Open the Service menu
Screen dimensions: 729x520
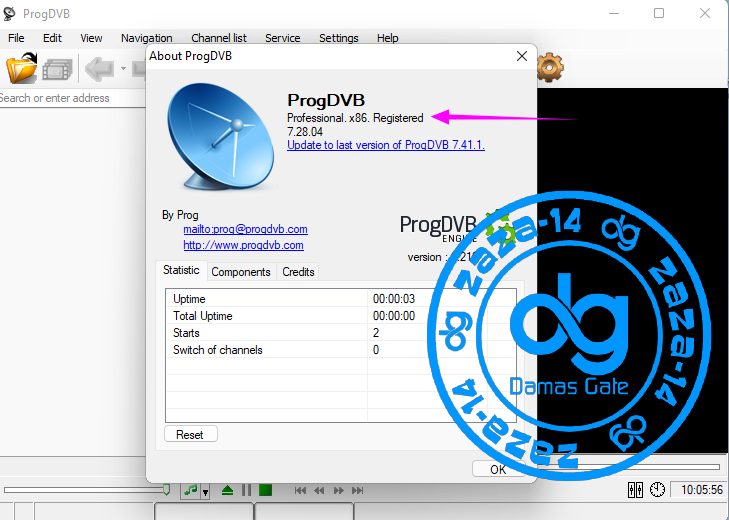(x=283, y=38)
